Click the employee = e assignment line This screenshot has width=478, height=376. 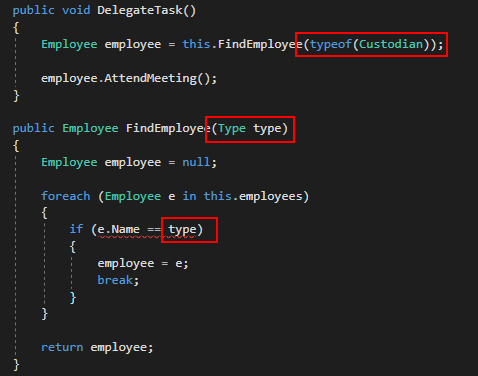pos(143,264)
